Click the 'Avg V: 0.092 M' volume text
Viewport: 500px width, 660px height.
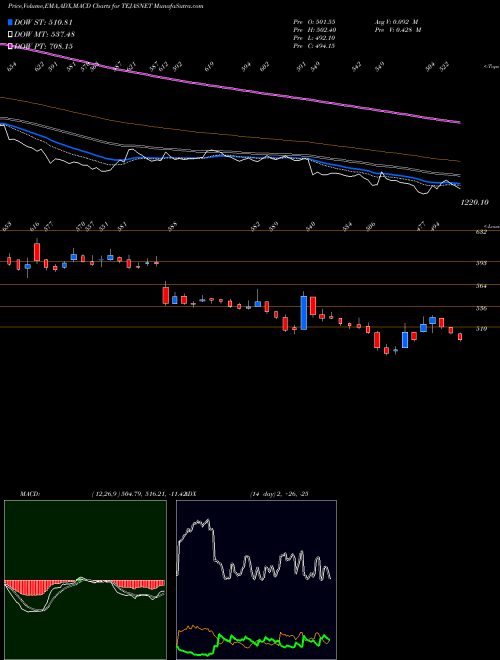pos(396,21)
